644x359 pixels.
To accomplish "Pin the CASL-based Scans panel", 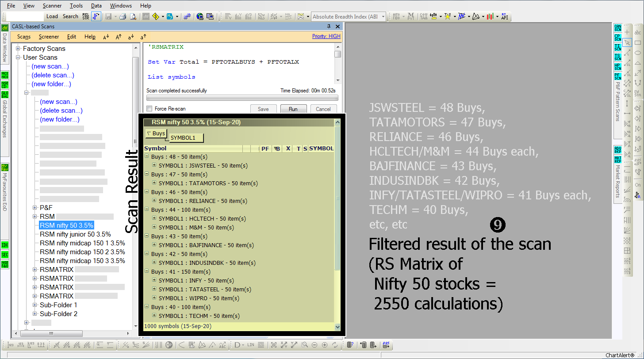I will coord(329,27).
